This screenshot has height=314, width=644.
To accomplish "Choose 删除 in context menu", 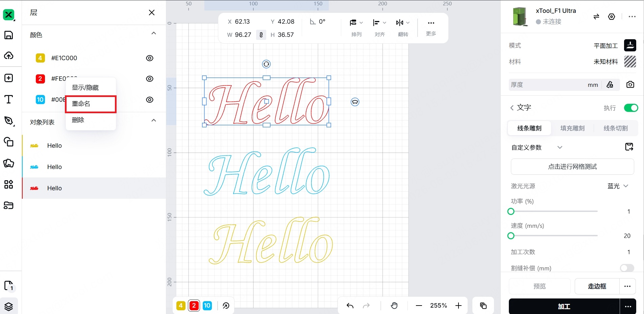I will tap(91, 120).
